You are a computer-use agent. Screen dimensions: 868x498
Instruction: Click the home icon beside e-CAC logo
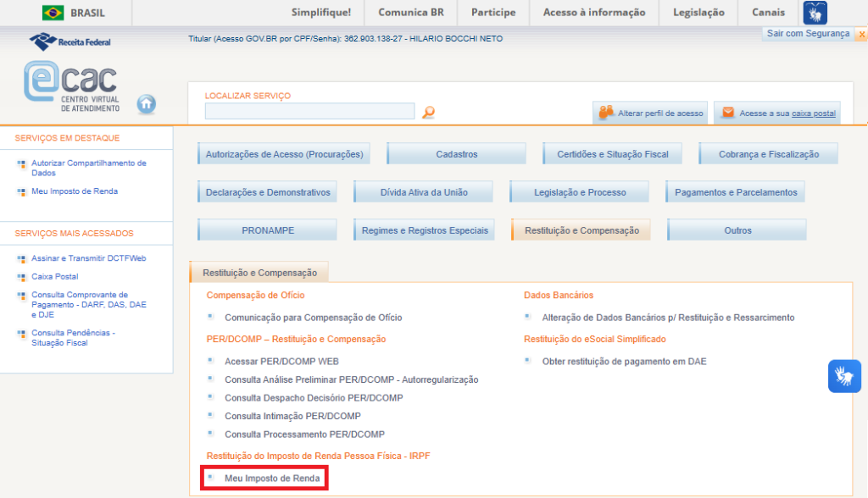pyautogui.click(x=147, y=103)
